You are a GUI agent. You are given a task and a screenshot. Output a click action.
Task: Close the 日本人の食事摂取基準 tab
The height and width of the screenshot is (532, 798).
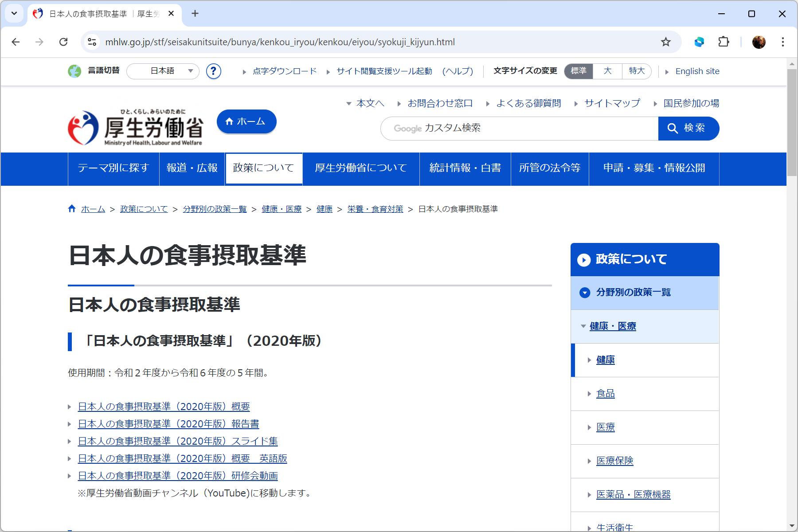pyautogui.click(x=171, y=14)
